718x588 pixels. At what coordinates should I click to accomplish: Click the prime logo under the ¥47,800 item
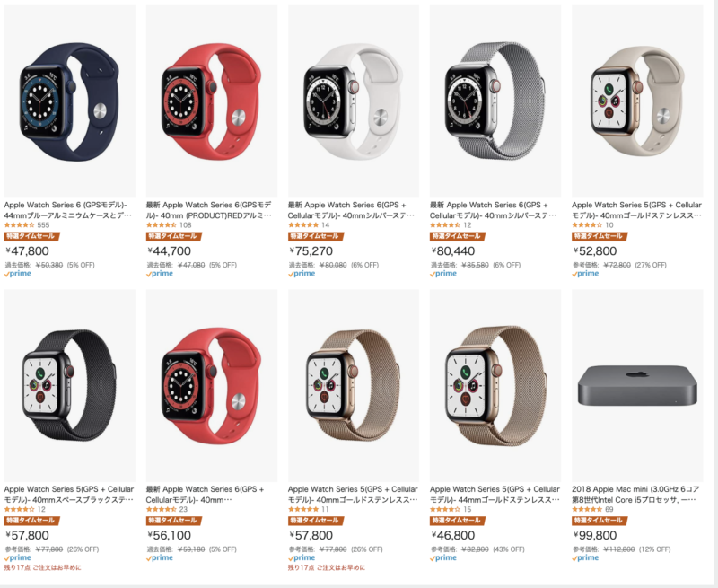click(x=18, y=274)
